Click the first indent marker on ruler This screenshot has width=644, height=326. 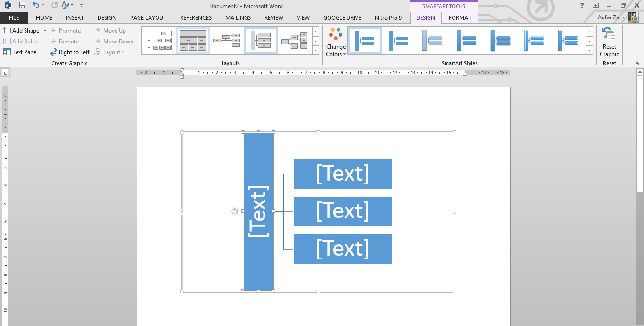coord(182,70)
